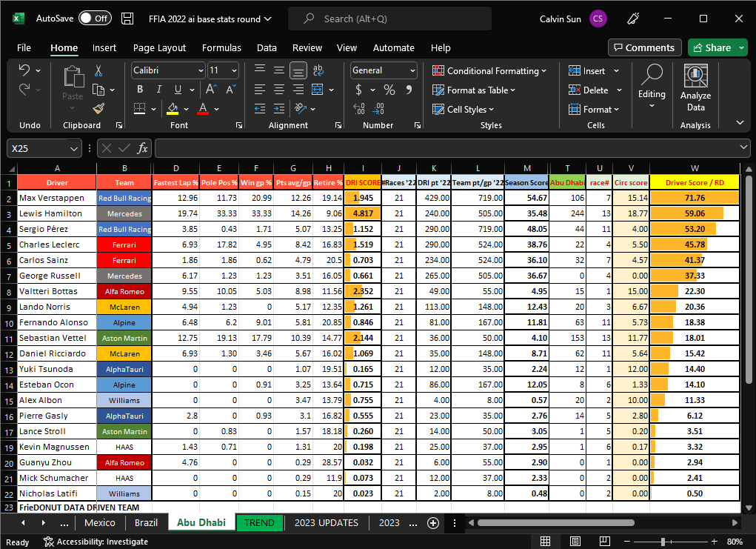Switch to the Formulas ribbon tab
The width and height of the screenshot is (756, 549).
[x=221, y=47]
